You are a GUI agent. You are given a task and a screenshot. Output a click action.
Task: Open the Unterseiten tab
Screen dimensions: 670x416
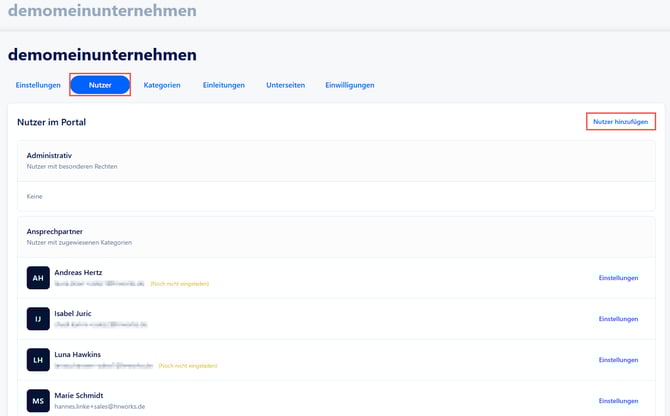[285, 85]
